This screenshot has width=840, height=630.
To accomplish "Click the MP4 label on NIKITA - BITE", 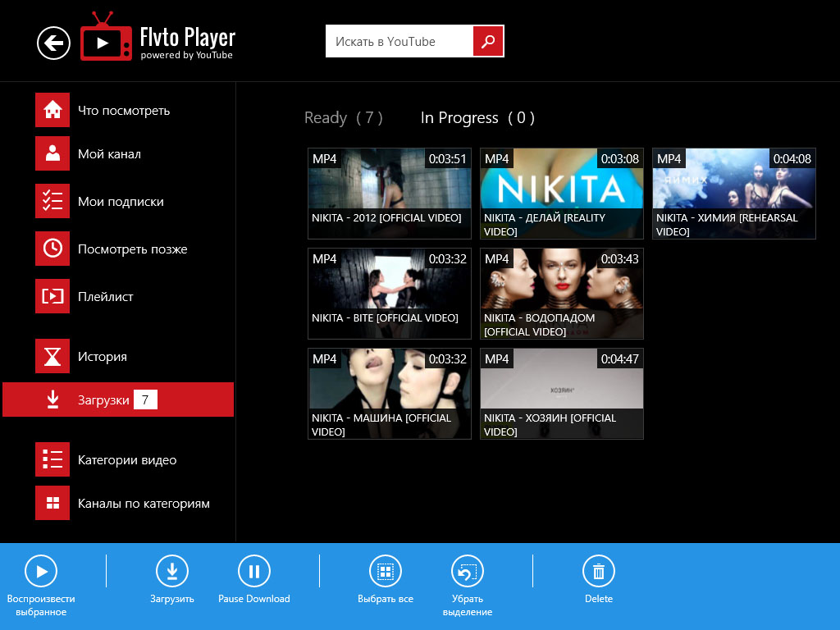I will coord(325,259).
